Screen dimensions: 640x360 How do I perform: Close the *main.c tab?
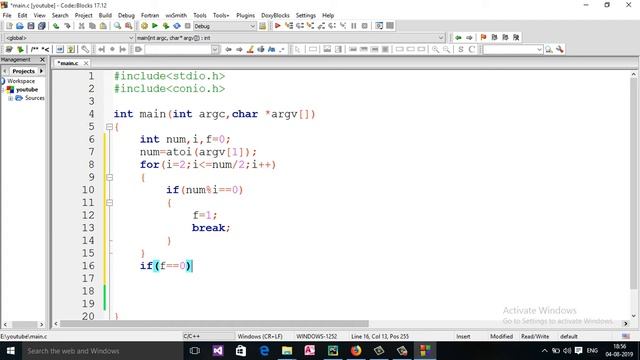pyautogui.click(x=86, y=63)
